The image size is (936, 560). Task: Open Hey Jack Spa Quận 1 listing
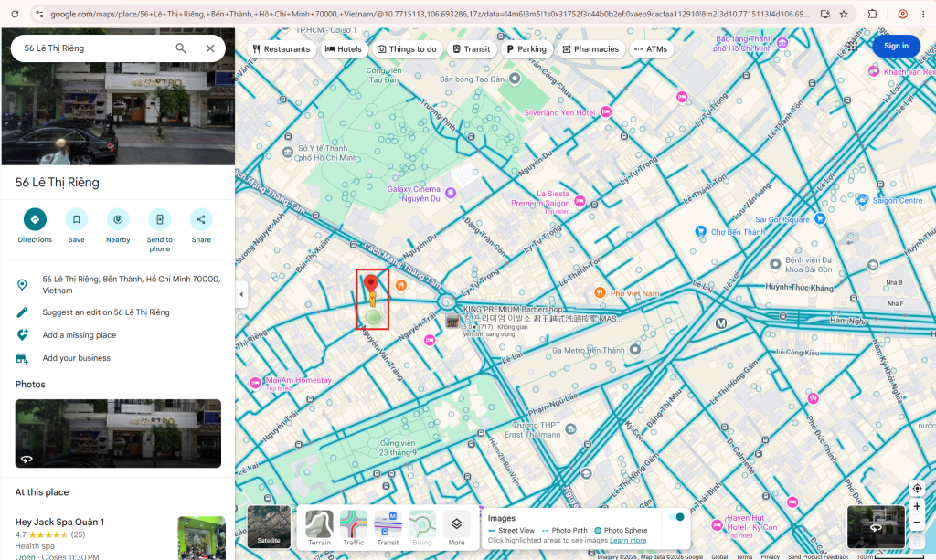(x=59, y=522)
